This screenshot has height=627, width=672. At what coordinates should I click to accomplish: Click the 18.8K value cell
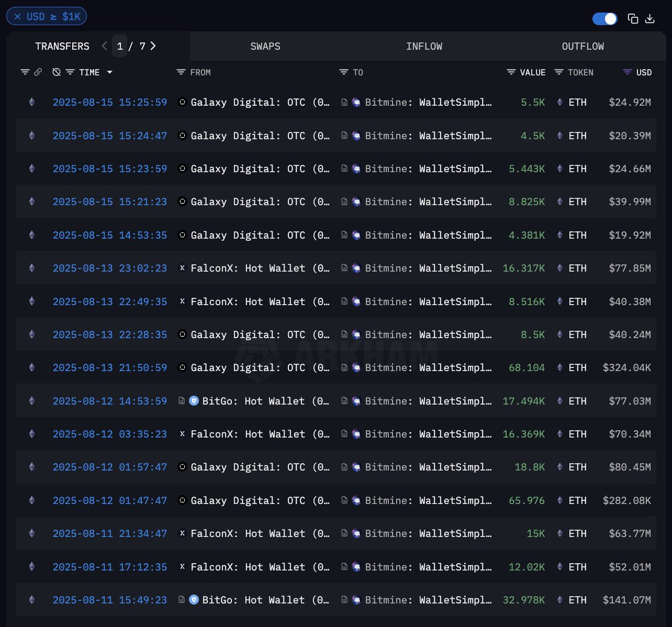(530, 467)
